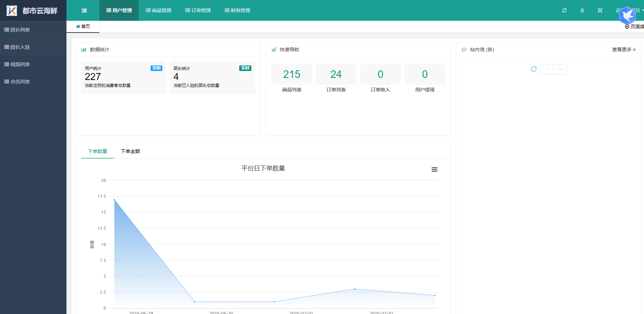Open the chart context menu icon

(x=434, y=169)
